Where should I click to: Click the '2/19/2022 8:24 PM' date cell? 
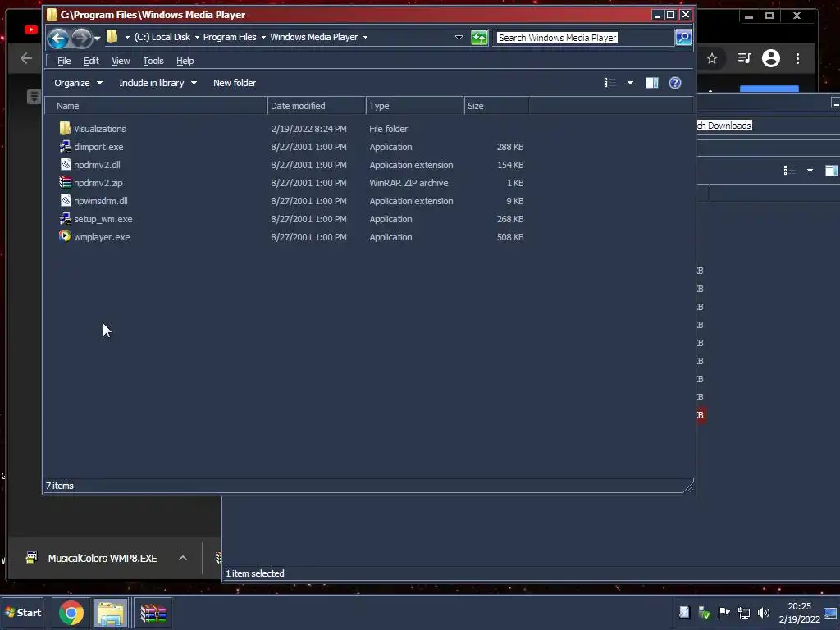308,129
